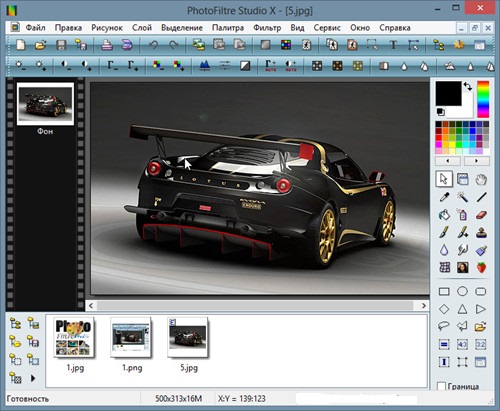Open the Окно menu

tap(360, 28)
